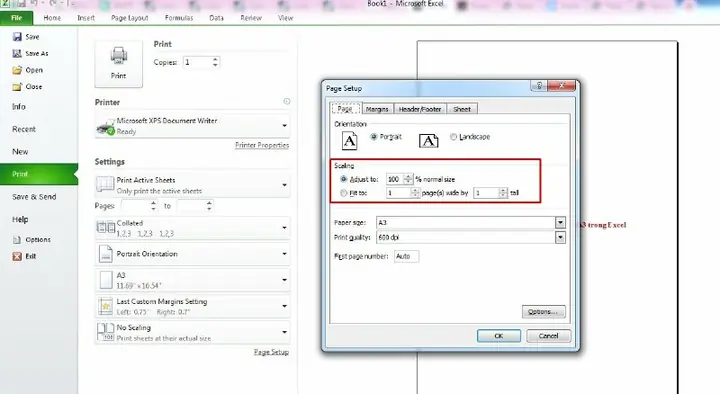
Task: Click the Copies stepper arrows
Action: pos(215,62)
